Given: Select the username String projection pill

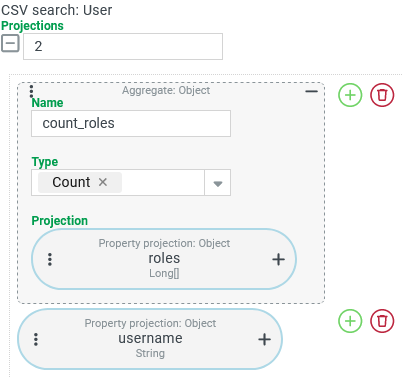Looking at the screenshot, I should [x=150, y=339].
